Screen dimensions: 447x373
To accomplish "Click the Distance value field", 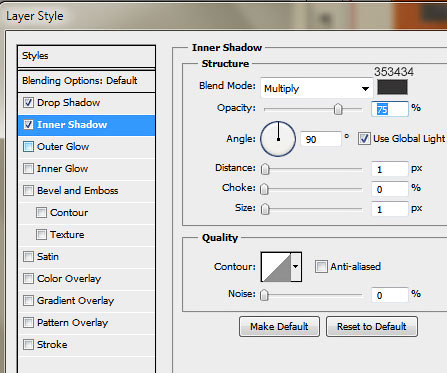I will (390, 169).
